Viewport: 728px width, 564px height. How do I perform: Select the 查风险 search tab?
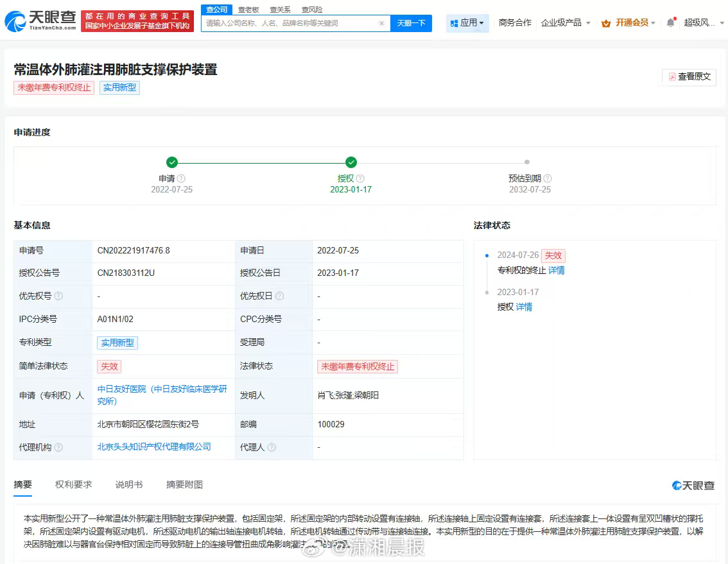pos(312,9)
